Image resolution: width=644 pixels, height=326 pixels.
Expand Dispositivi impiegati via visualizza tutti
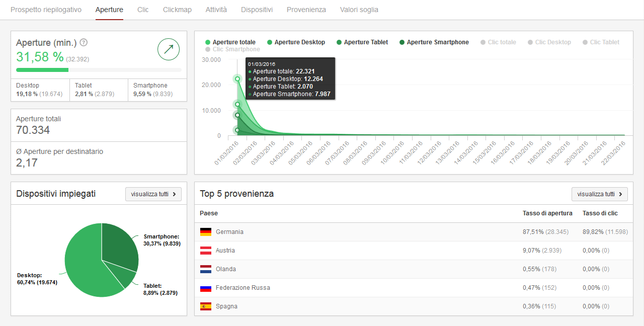coord(153,194)
